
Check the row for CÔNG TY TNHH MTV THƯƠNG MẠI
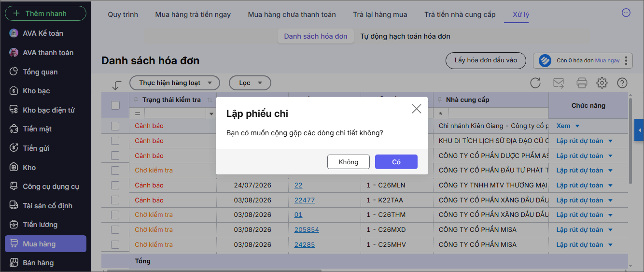pyautogui.click(x=115, y=185)
